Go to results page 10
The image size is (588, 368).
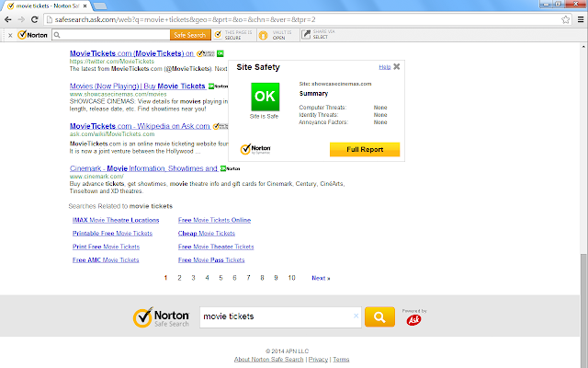coord(292,278)
